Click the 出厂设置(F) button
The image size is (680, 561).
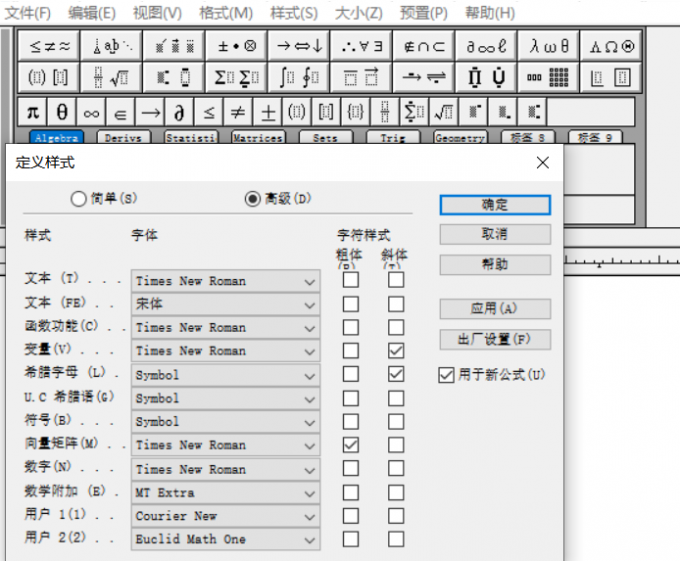tap(495, 339)
